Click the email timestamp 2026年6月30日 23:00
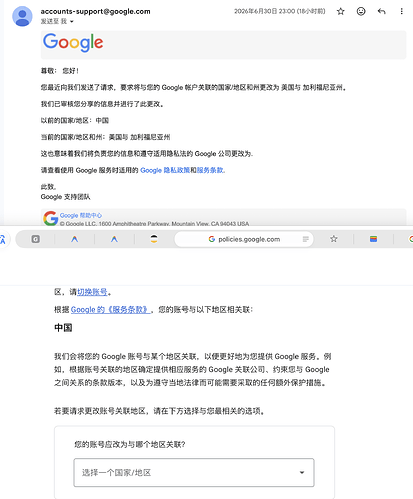Viewport: 413px width, 499px height. coord(279,12)
